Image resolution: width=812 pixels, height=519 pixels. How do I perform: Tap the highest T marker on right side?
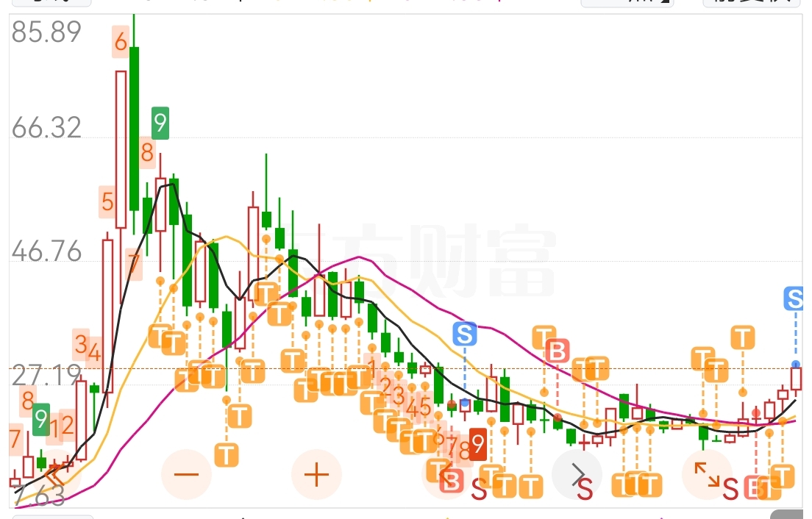[743, 338]
